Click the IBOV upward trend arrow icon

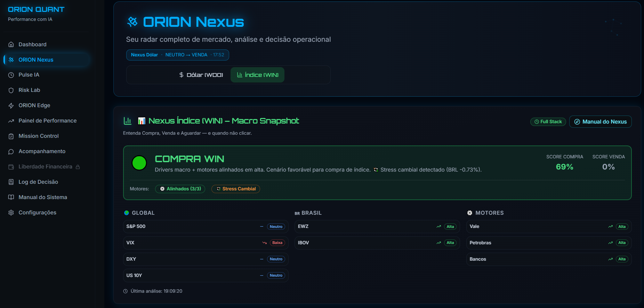pos(439,243)
